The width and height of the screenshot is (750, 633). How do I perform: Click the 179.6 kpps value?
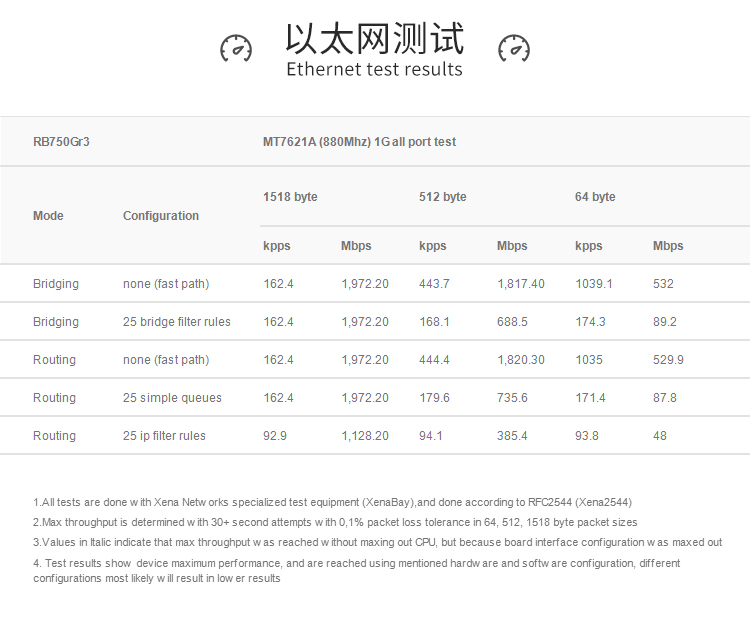(434, 398)
